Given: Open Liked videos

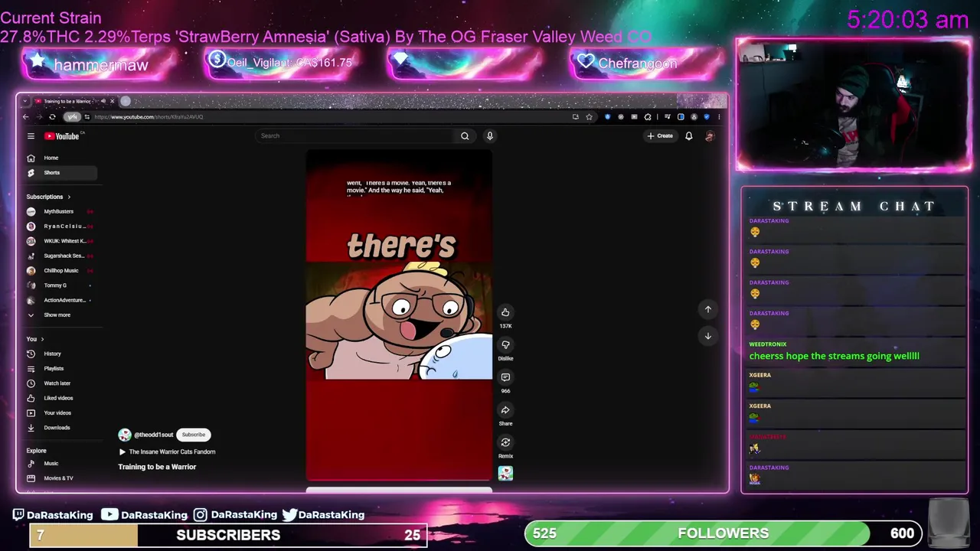Looking at the screenshot, I should coord(60,398).
